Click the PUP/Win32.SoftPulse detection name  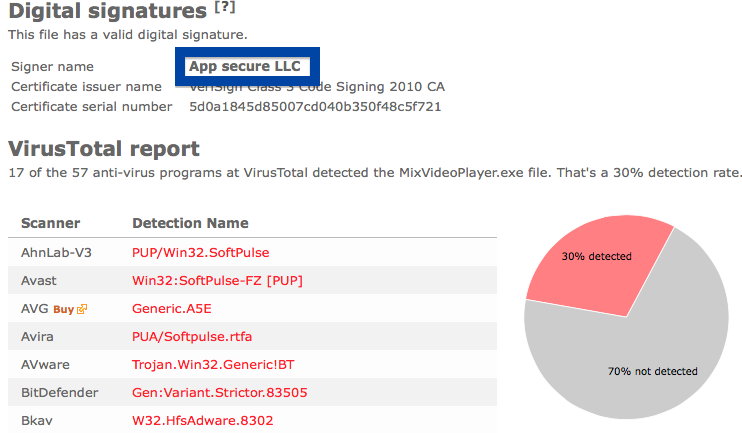[201, 253]
